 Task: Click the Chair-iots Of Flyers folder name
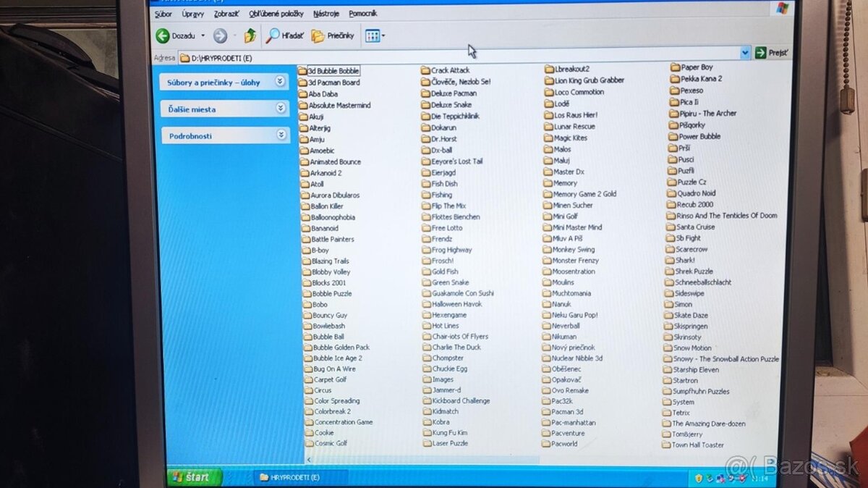460,337
